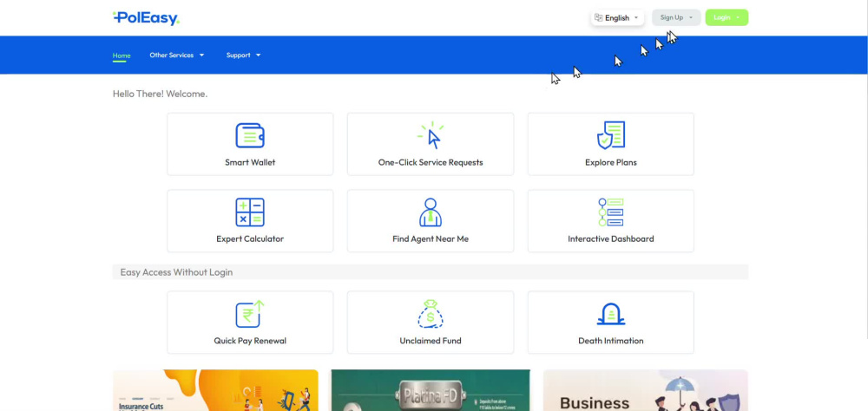Screen dimensions: 868x411
Task: Open the Smart Wallet icon
Action: pyautogui.click(x=250, y=135)
